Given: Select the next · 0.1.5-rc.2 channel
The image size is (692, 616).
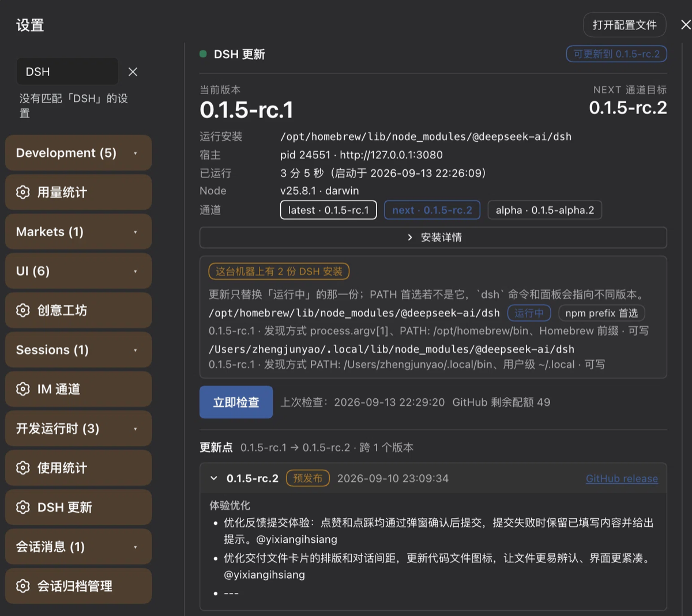Looking at the screenshot, I should coord(432,210).
